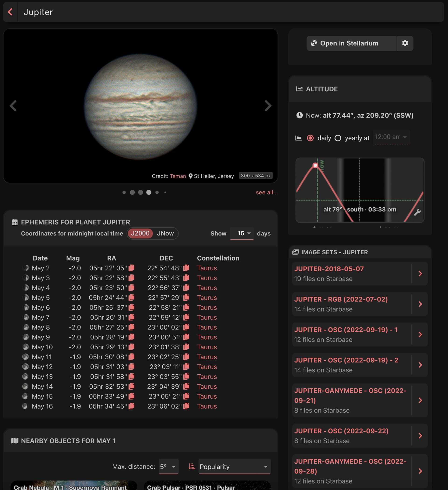This screenshot has width=448, height=490.
Task: Open Stellarium settings gear icon
Action: [x=405, y=43]
